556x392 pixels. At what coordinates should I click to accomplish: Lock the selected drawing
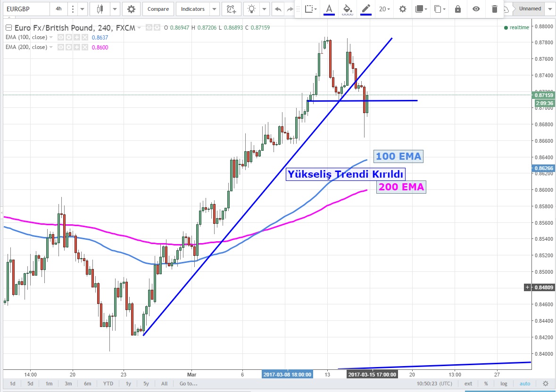tap(457, 9)
